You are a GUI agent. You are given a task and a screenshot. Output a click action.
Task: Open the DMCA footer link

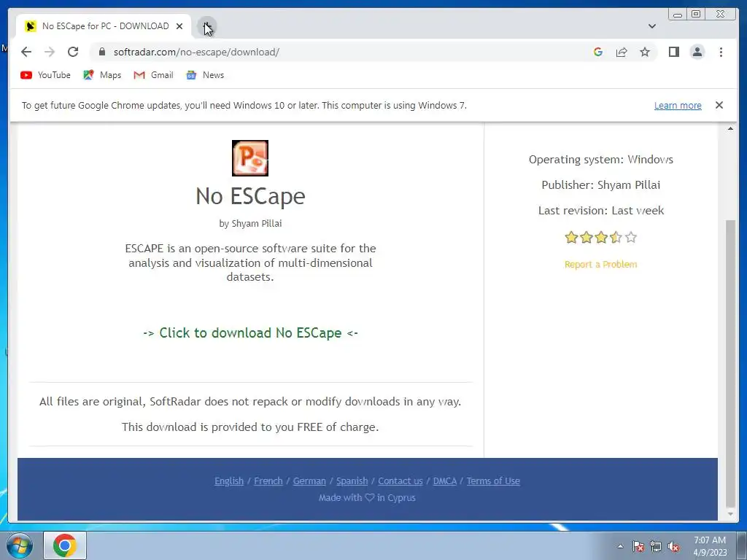click(x=444, y=481)
